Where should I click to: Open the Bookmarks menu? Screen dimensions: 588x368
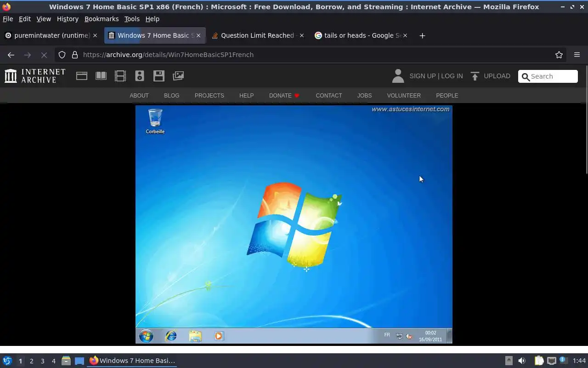pyautogui.click(x=102, y=19)
